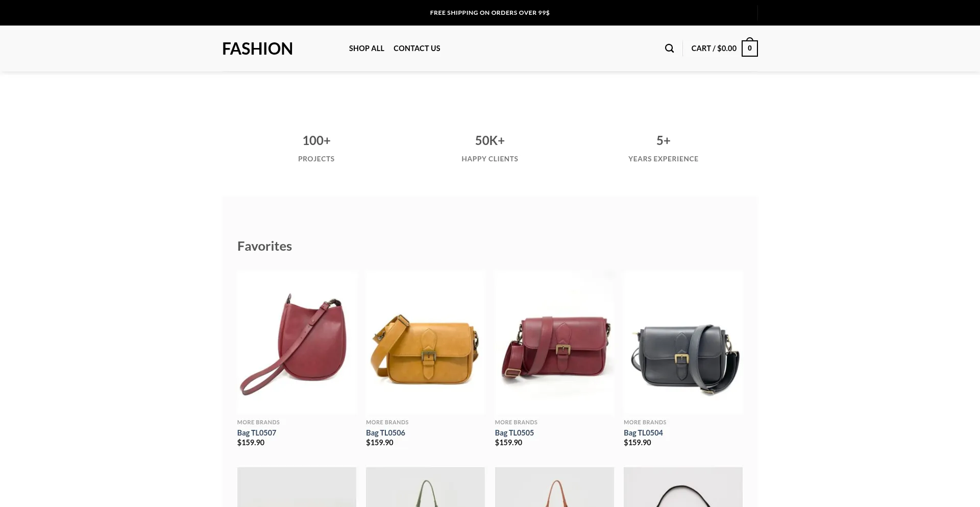Open the CONTACT US menu item
980x507 pixels.
coord(416,48)
